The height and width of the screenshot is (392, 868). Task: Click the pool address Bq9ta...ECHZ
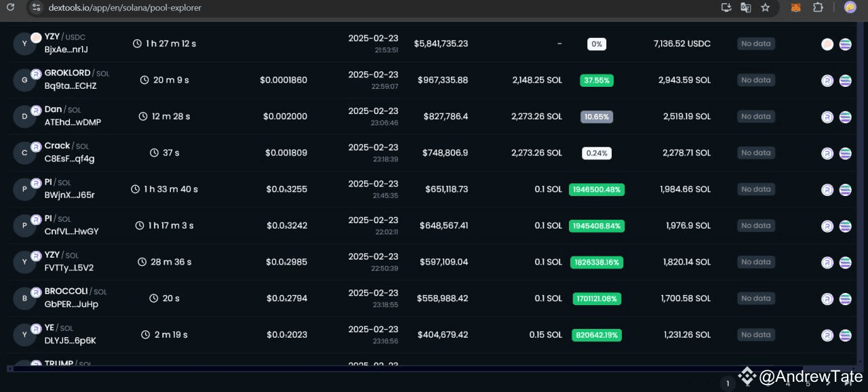point(71,86)
